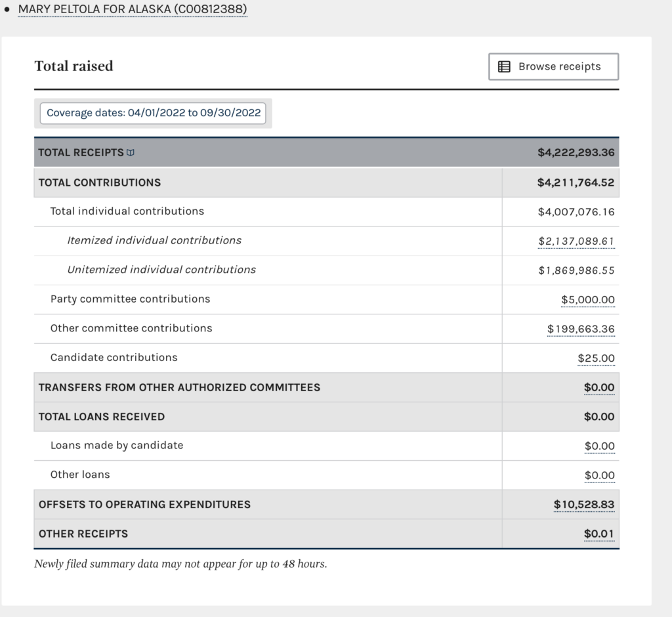Select the TOTAL LOANS RECEIVED label
672x617 pixels.
pyautogui.click(x=102, y=417)
